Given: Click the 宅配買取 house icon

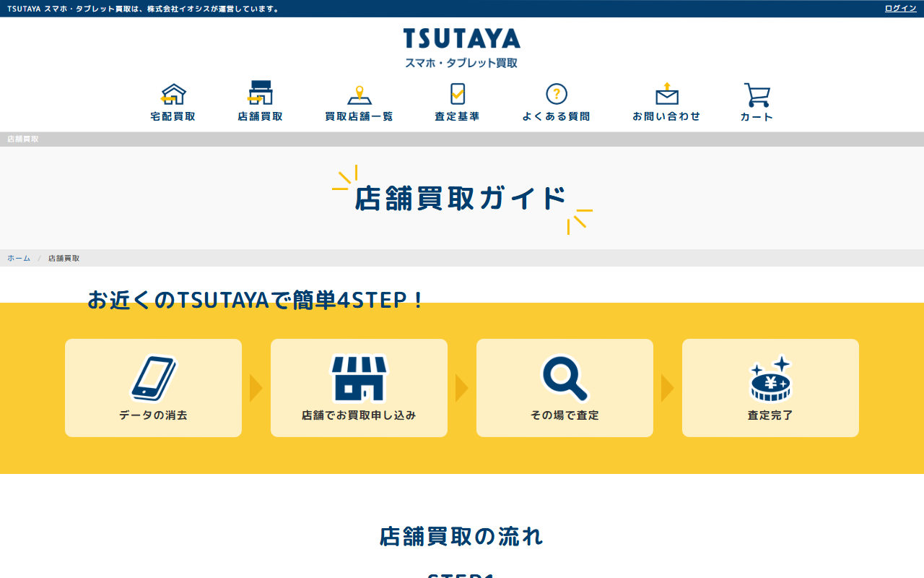Looking at the screenshot, I should (173, 94).
